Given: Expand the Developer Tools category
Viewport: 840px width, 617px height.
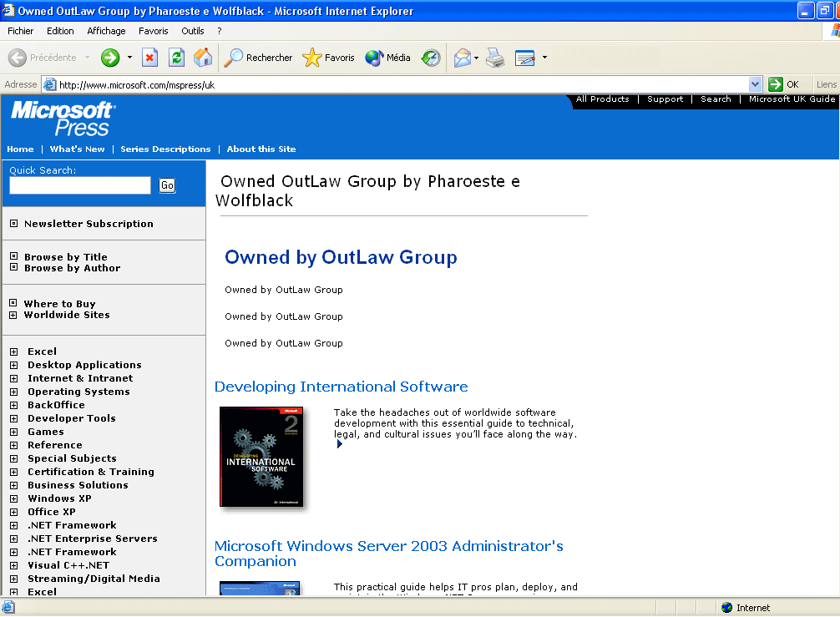Looking at the screenshot, I should tap(14, 418).
